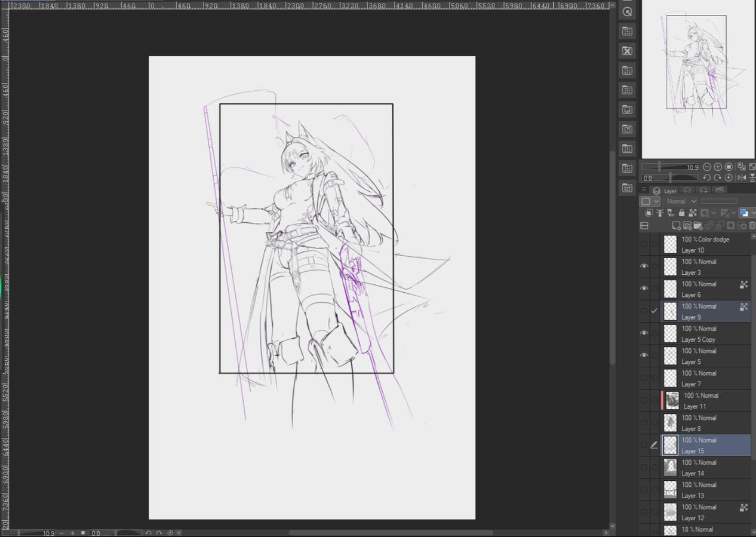Create a new raster layer
Screen dimensions: 756x537
(677, 225)
